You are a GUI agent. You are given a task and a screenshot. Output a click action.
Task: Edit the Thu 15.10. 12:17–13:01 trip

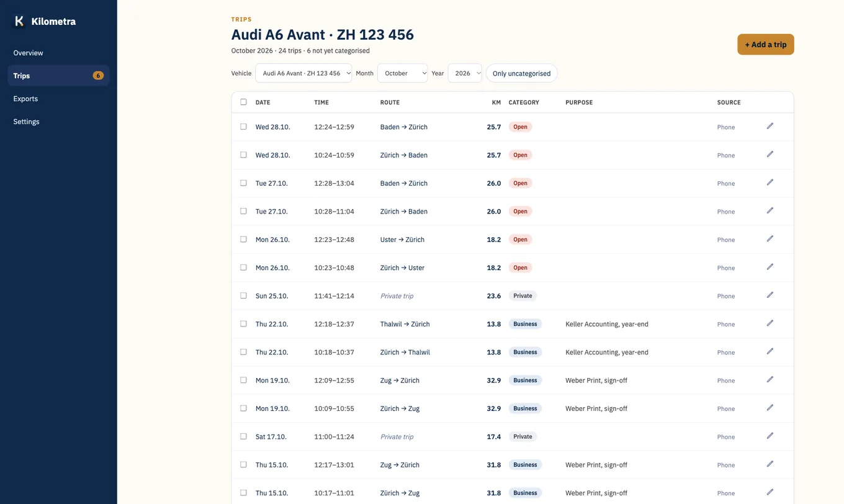pyautogui.click(x=770, y=464)
